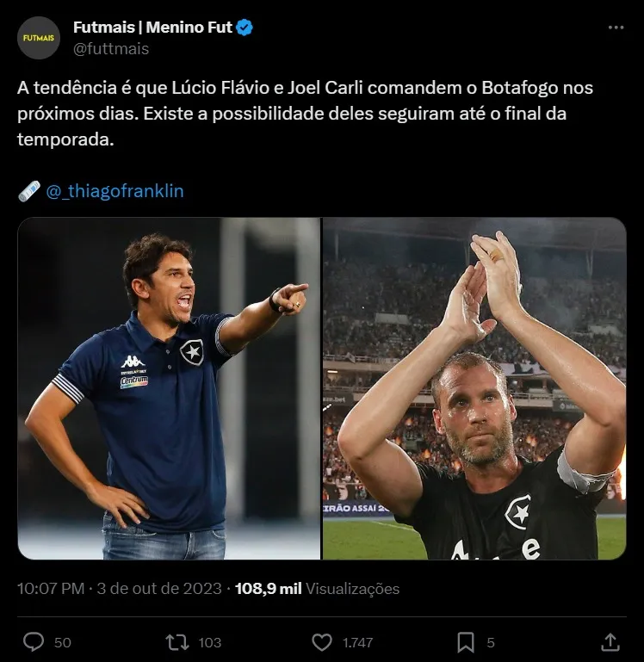Image resolution: width=644 pixels, height=662 pixels.
Task: Like the tweet with heart icon
Action: coord(322,641)
